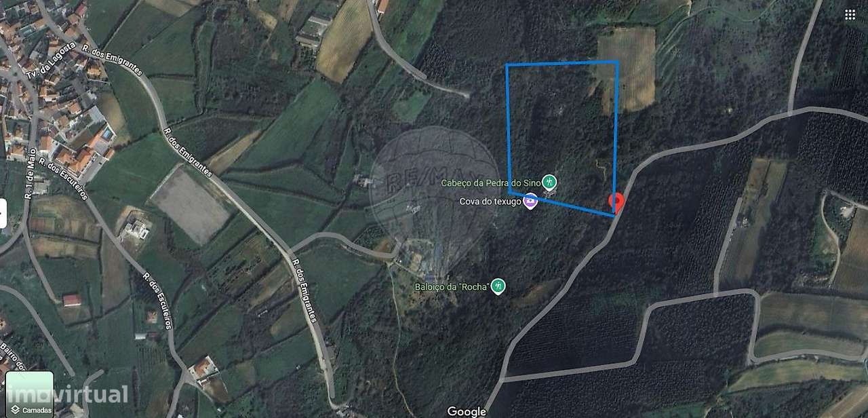Select the Tv. da Lagosta street label
Image resolution: width=868 pixels, height=418 pixels.
[x=50, y=60]
